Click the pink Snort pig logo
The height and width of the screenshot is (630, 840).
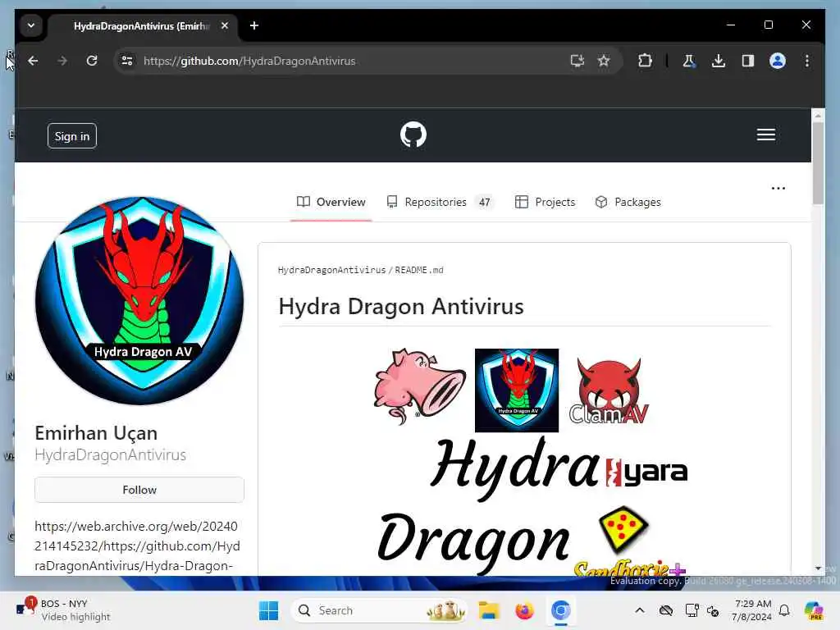coord(419,387)
